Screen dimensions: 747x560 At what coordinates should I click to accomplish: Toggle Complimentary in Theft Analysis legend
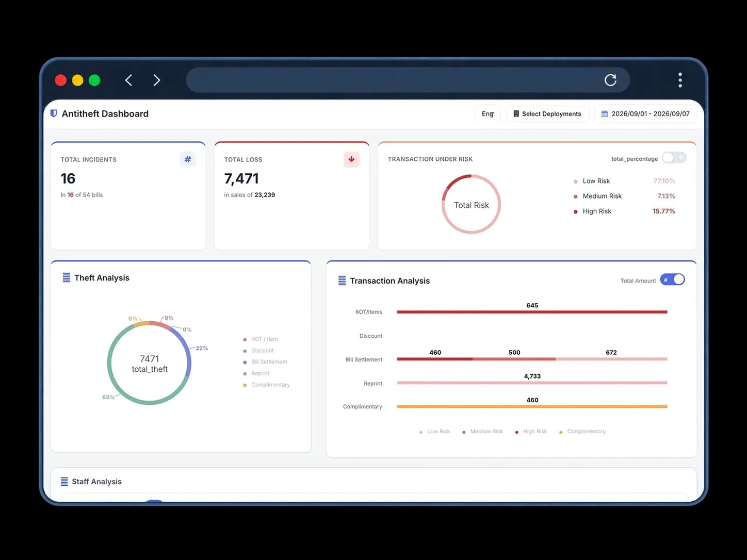pos(266,385)
